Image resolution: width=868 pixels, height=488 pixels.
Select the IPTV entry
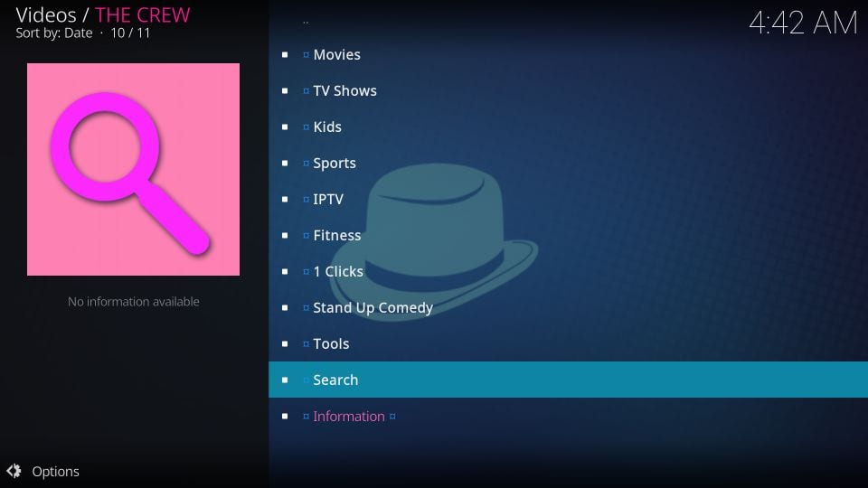click(568, 199)
